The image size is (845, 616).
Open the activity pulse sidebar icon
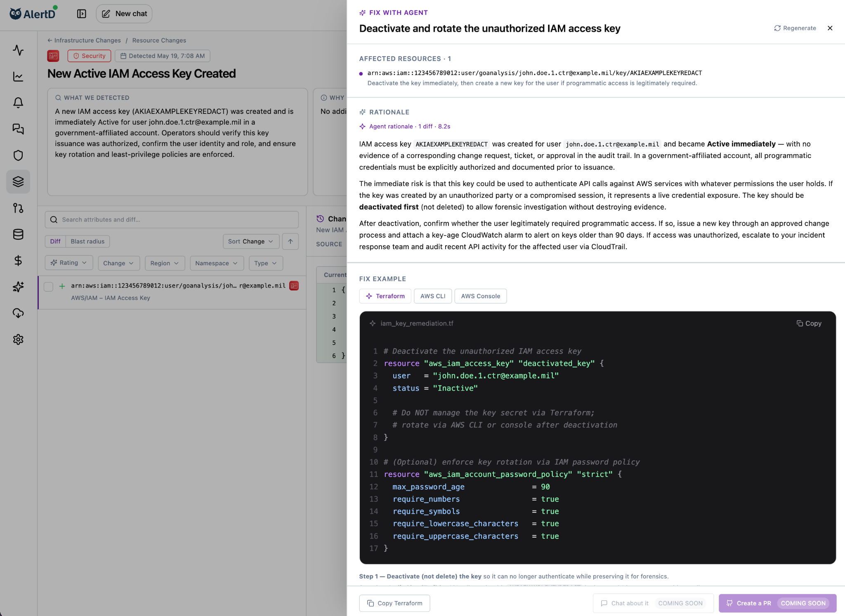(18, 50)
